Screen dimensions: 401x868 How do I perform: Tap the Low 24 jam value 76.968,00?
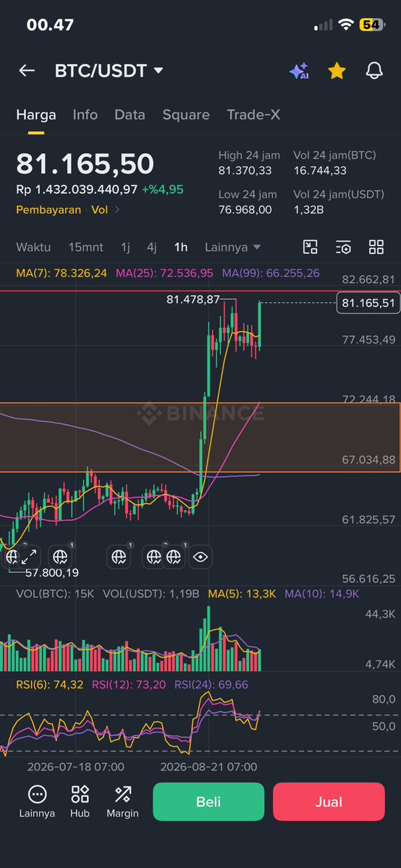(x=245, y=210)
